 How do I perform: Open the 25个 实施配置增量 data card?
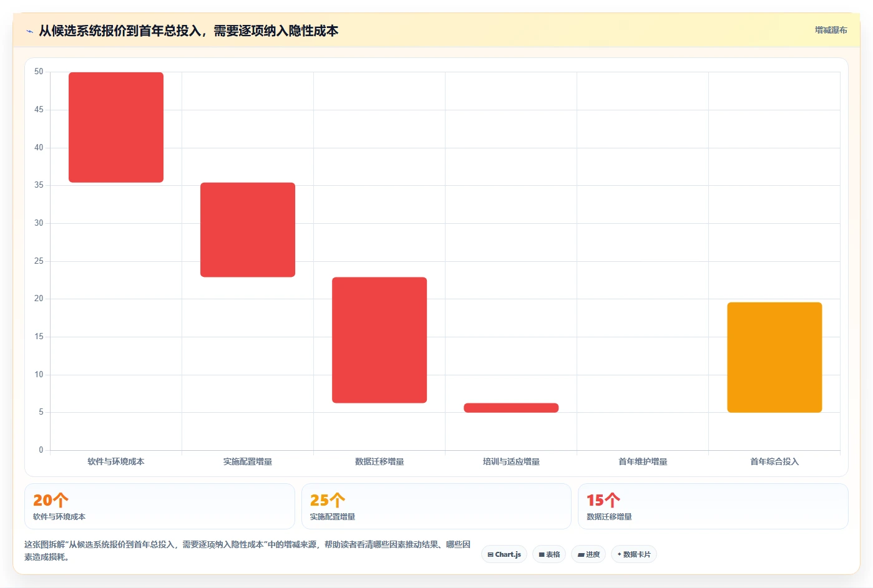[x=436, y=506]
